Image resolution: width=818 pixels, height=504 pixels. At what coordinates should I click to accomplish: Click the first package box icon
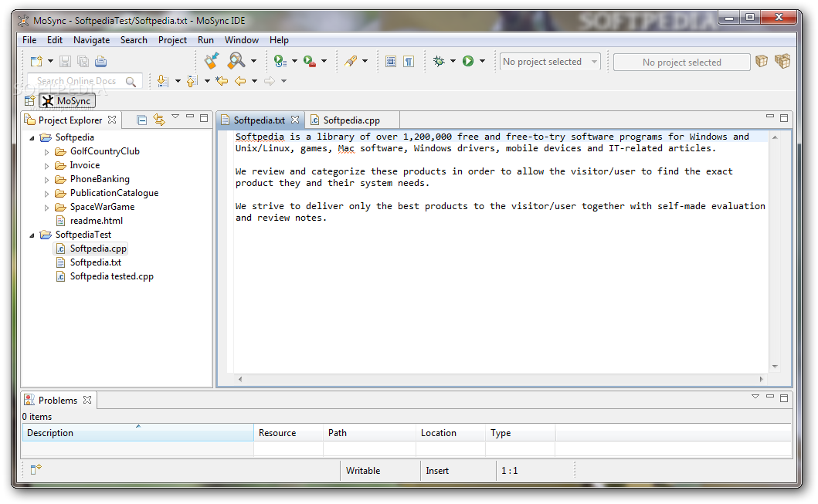pos(762,62)
